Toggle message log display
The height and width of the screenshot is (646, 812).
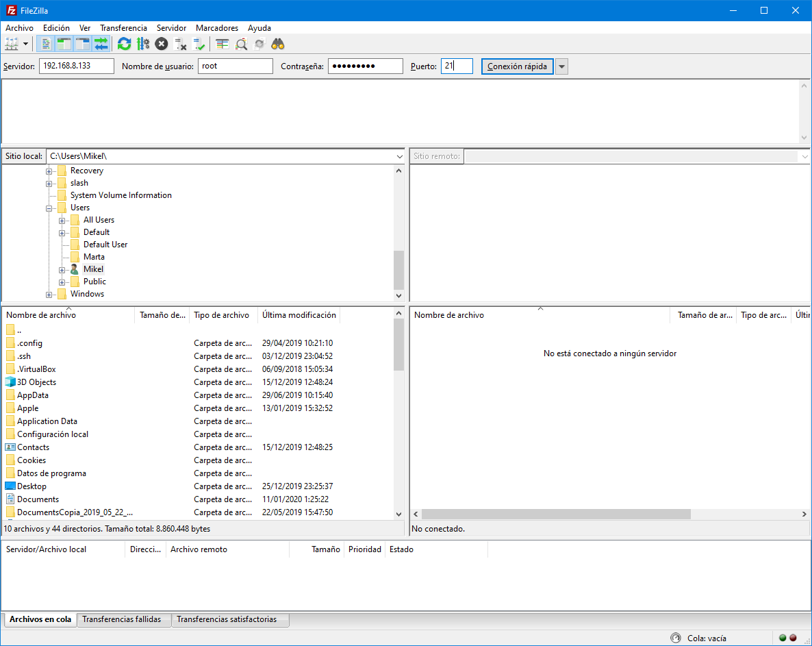coord(46,44)
